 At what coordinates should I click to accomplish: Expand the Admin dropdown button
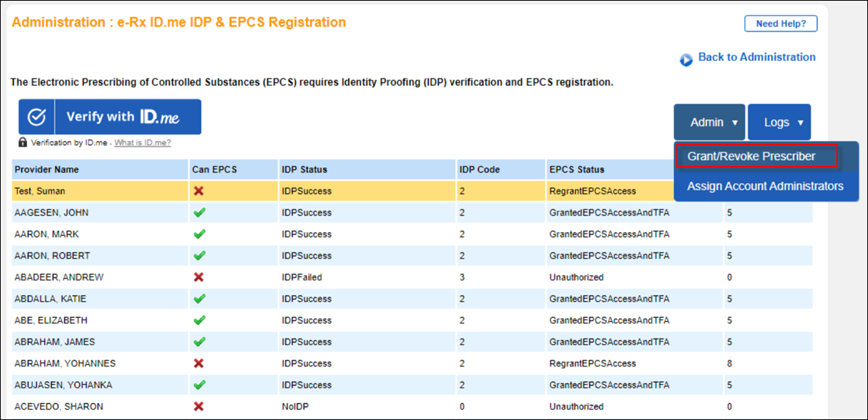pyautogui.click(x=709, y=123)
